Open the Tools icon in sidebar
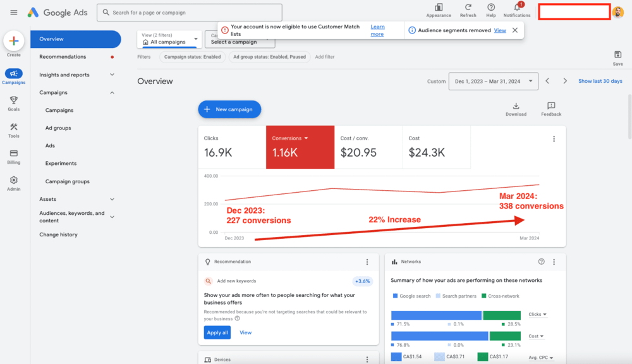This screenshot has width=632, height=364. (x=14, y=128)
